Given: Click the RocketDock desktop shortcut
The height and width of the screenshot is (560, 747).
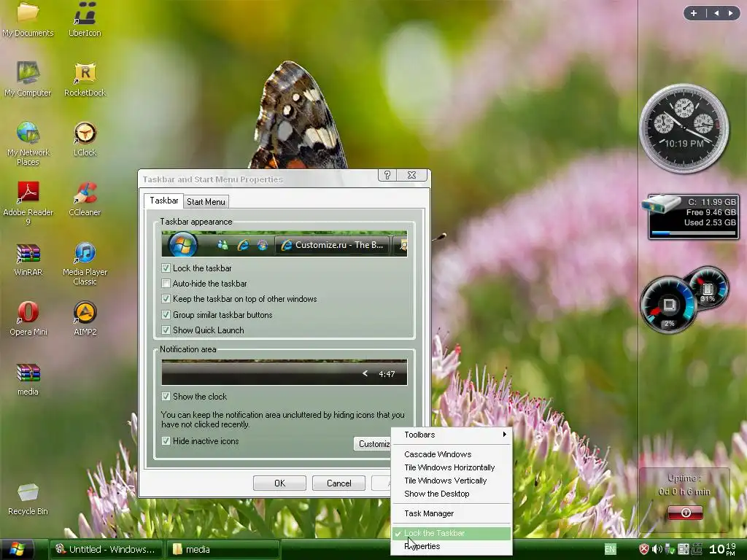Looking at the screenshot, I should coord(85,79).
